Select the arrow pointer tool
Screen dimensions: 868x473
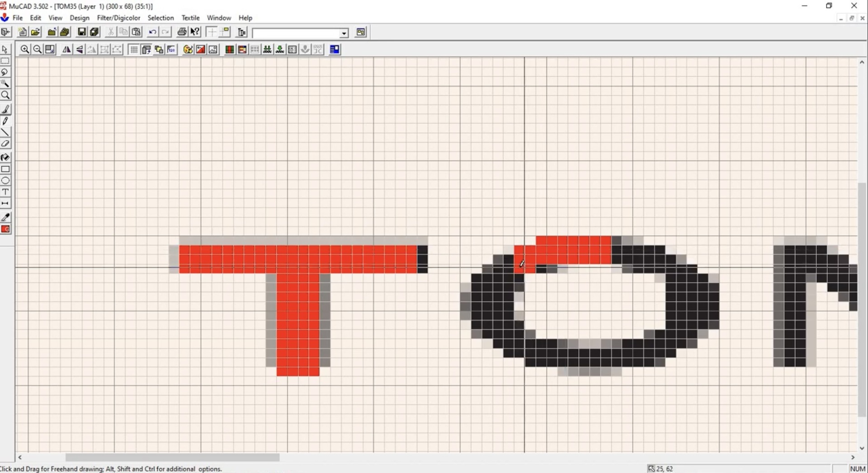click(5, 49)
